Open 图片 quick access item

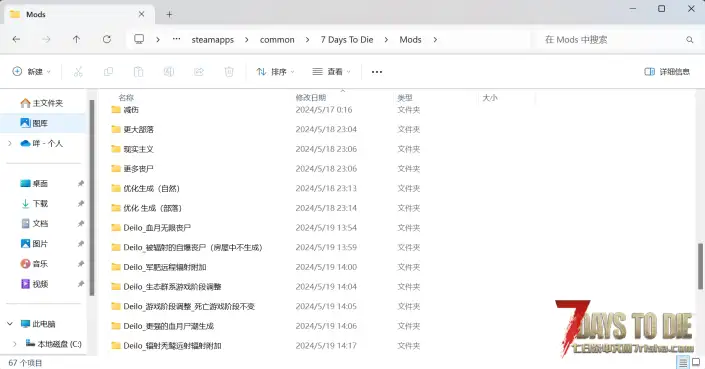35,244
